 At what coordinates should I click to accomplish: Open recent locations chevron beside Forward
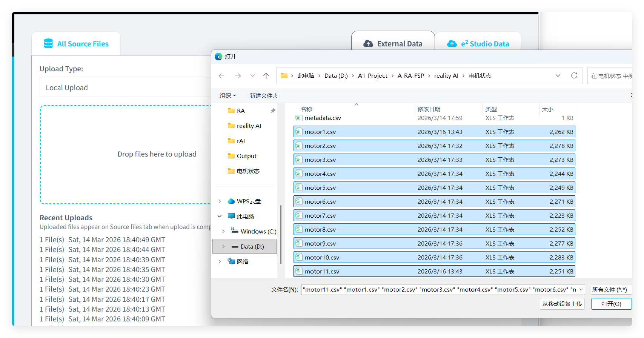coord(252,76)
